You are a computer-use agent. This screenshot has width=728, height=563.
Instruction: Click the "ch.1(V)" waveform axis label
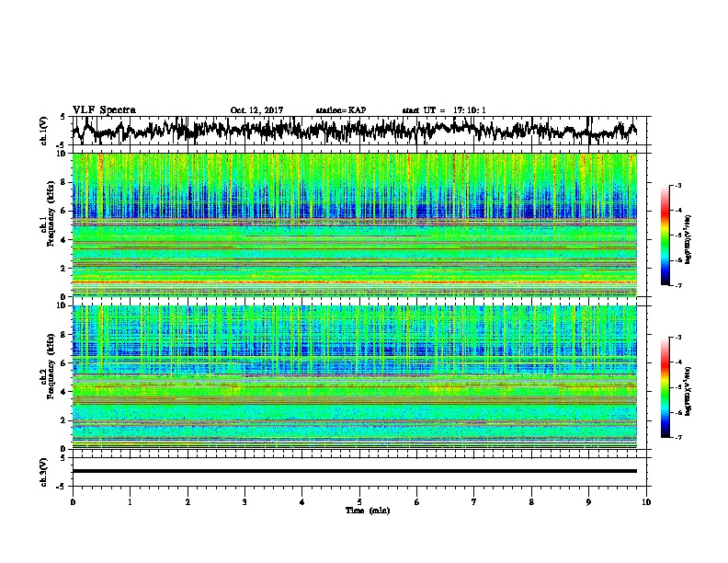coord(44,131)
